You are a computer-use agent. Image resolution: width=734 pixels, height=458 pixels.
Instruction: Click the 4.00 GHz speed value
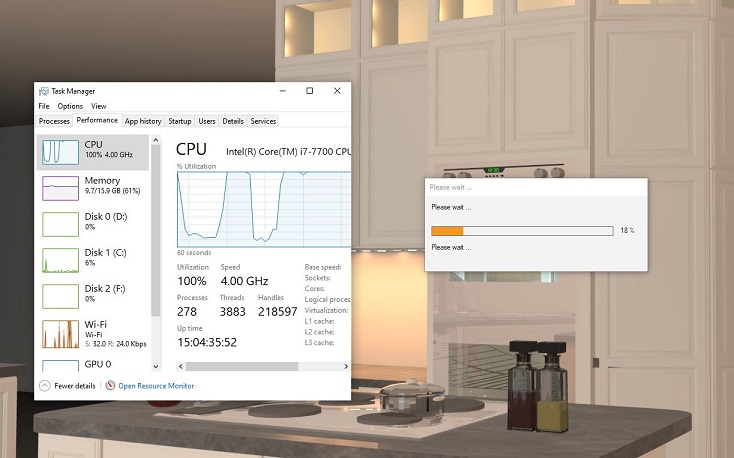coord(244,281)
